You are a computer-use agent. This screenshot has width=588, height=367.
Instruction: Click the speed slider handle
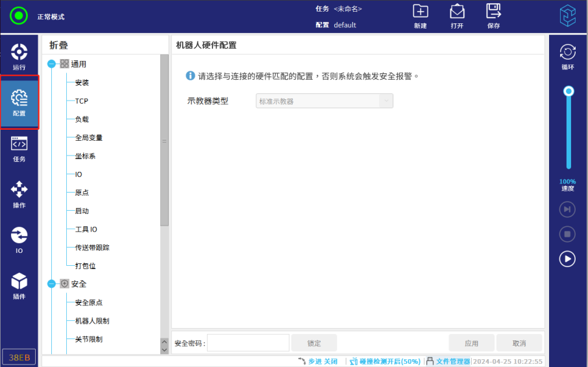click(x=569, y=91)
